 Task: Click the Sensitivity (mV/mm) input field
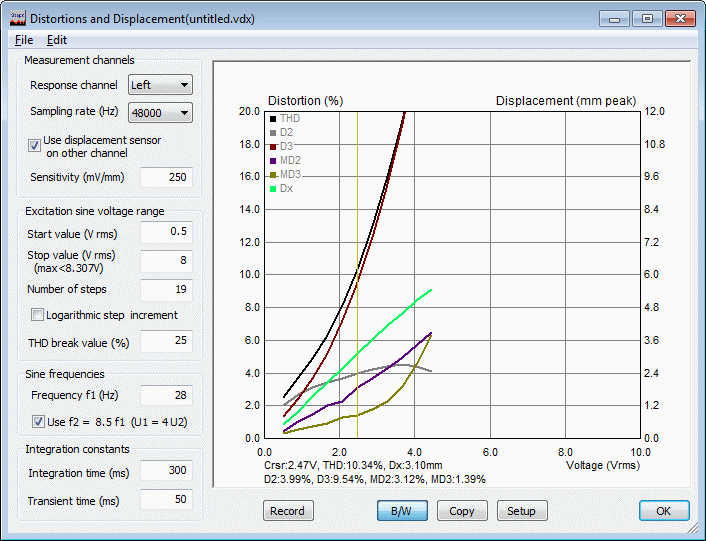coord(165,178)
